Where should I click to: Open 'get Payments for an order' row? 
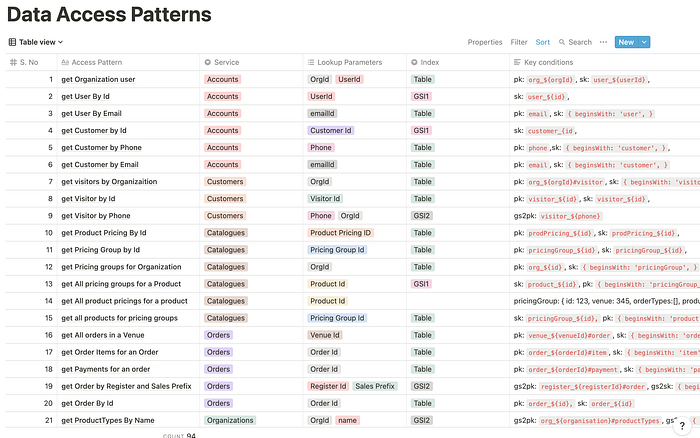click(106, 369)
